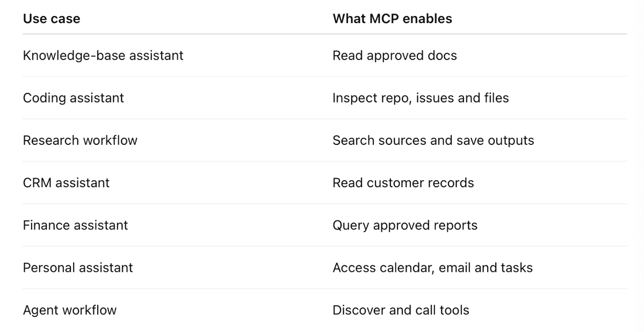644x332 pixels.
Task: Click the 'Read customer records' cell
Action: tap(403, 183)
